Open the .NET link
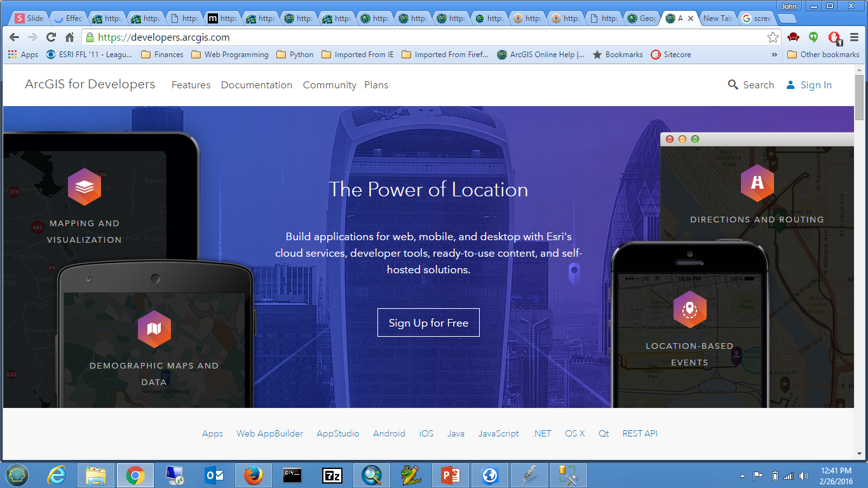Image resolution: width=868 pixels, height=488 pixels. 542,433
